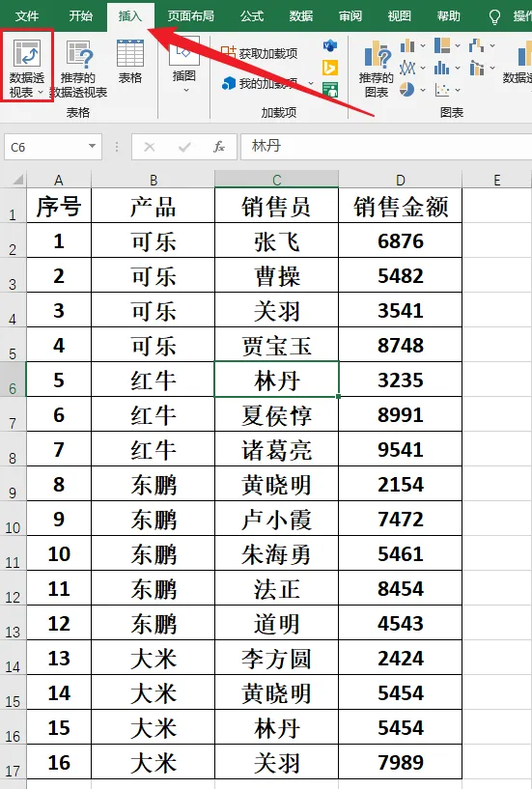Switch to the Home (开始) tab

point(80,16)
